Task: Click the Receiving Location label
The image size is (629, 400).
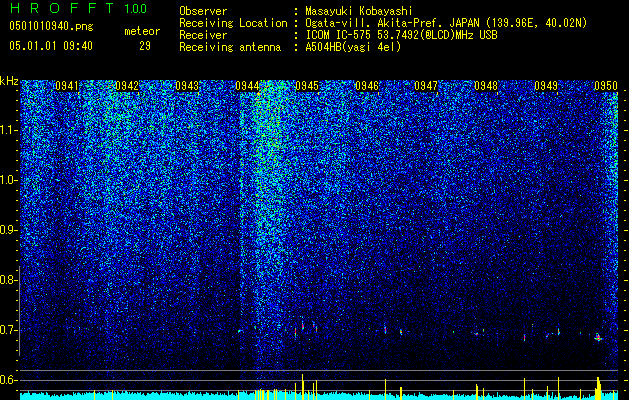Action: click(x=233, y=23)
